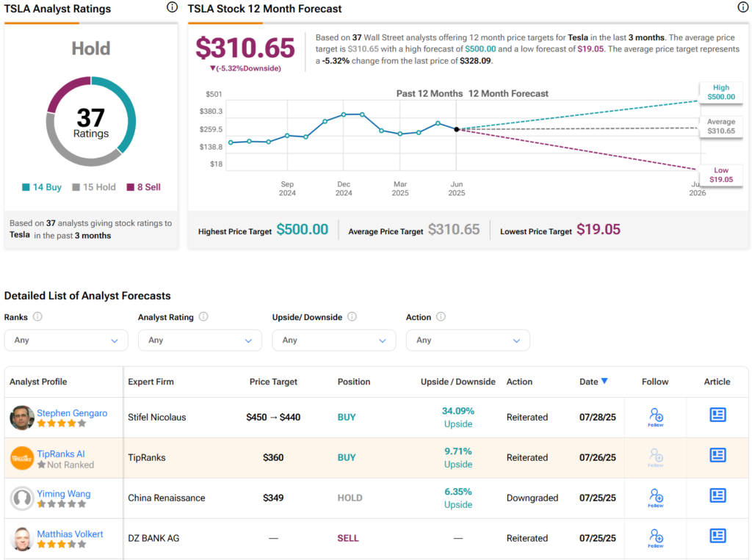Open the Analyst Rating dropdown
The width and height of the screenshot is (752, 560).
tap(200, 341)
